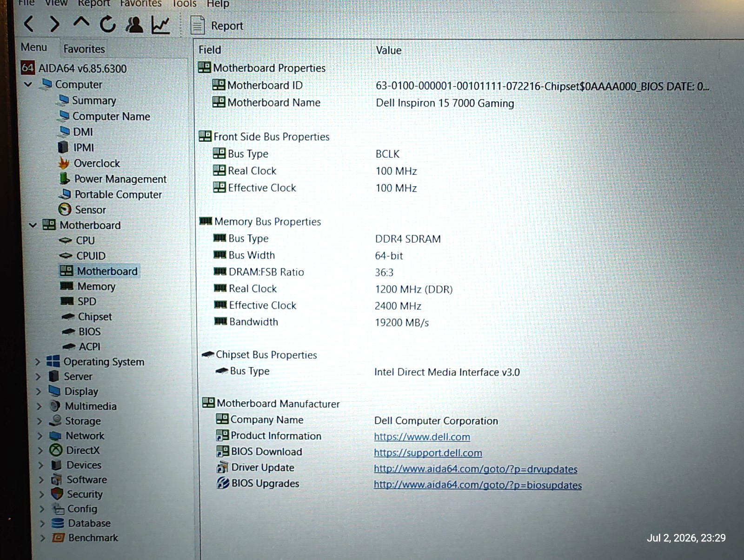Expand the Operating System node
This screenshot has height=560, width=744.
point(38,362)
